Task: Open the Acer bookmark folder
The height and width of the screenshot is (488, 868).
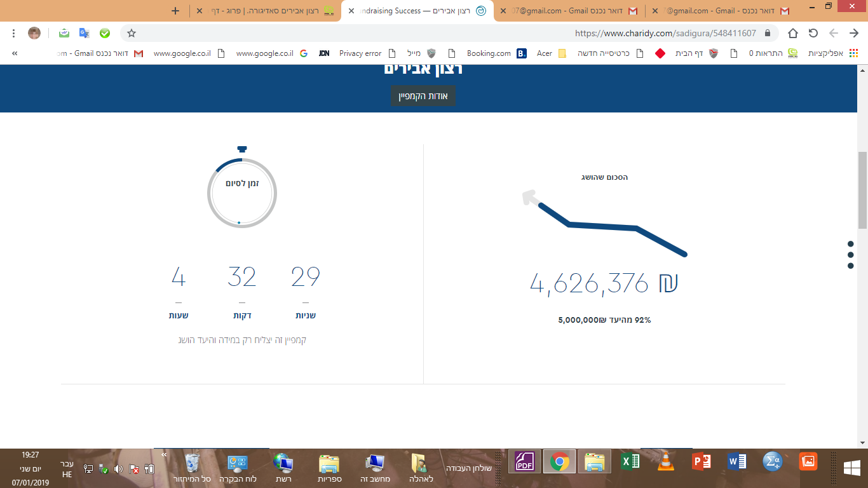Action: click(x=551, y=53)
